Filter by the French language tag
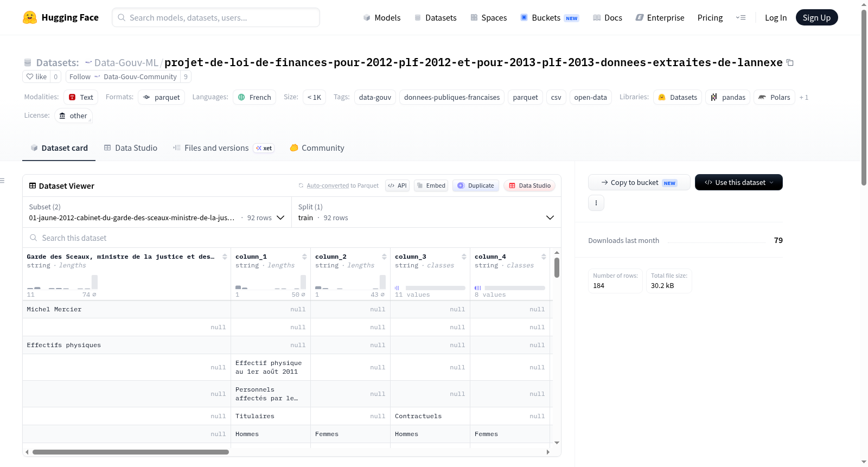Image resolution: width=868 pixels, height=467 pixels. (254, 97)
